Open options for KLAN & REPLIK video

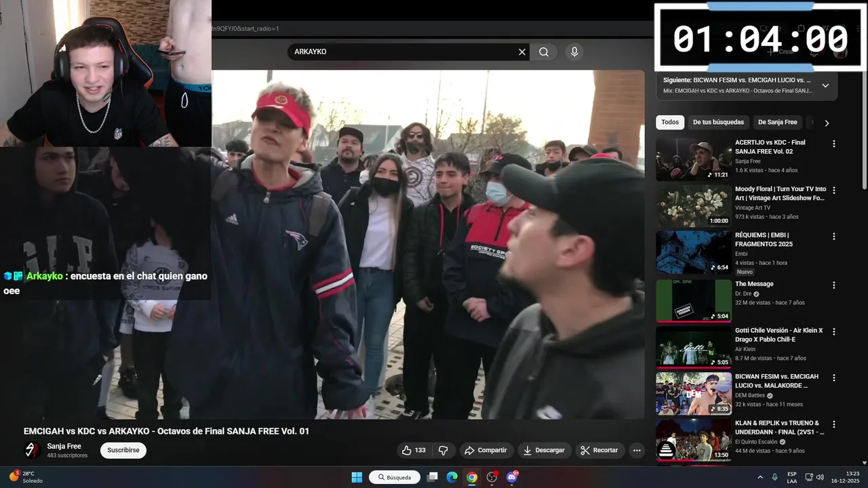coord(834,424)
